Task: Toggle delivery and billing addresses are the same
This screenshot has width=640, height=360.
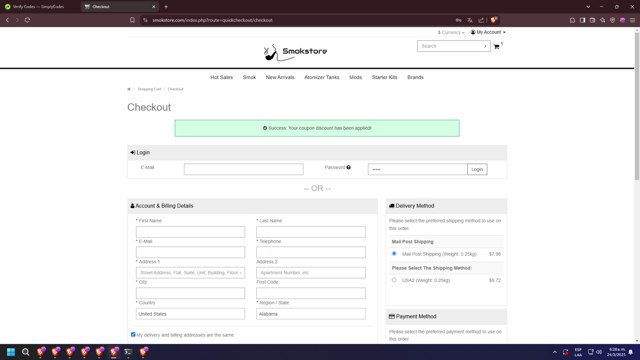Action: point(133,335)
